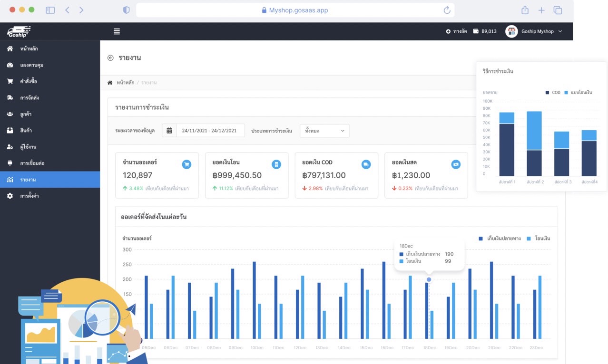Reload the page with Safari refresh icon
608x364 pixels.
pyautogui.click(x=447, y=10)
